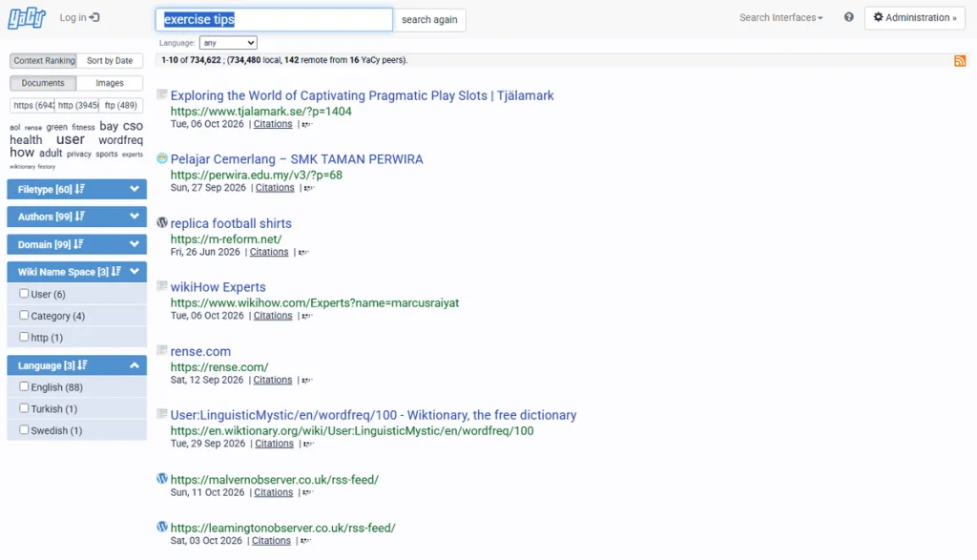The height and width of the screenshot is (560, 977).
Task: Collapse the Language [3] facet chevron
Action: pos(134,365)
